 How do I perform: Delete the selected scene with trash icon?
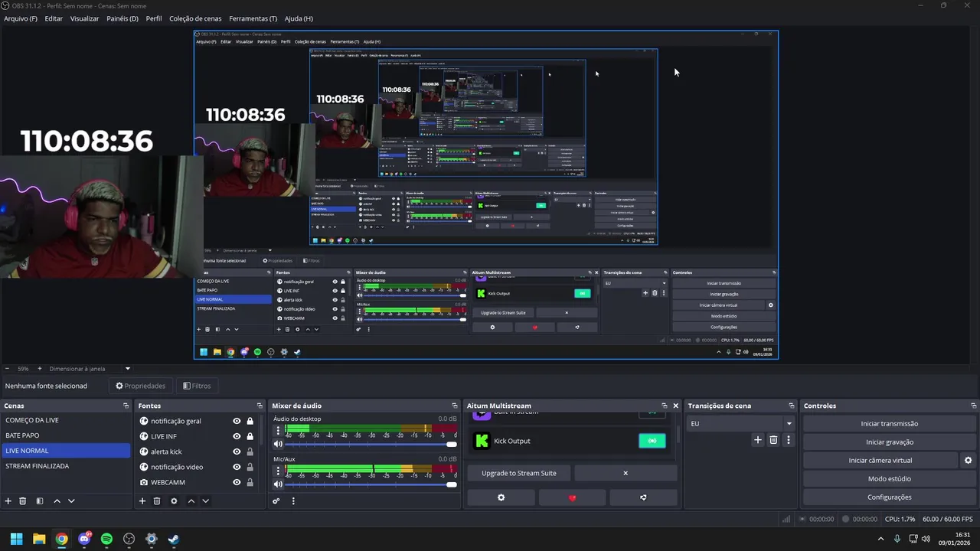pyautogui.click(x=23, y=501)
